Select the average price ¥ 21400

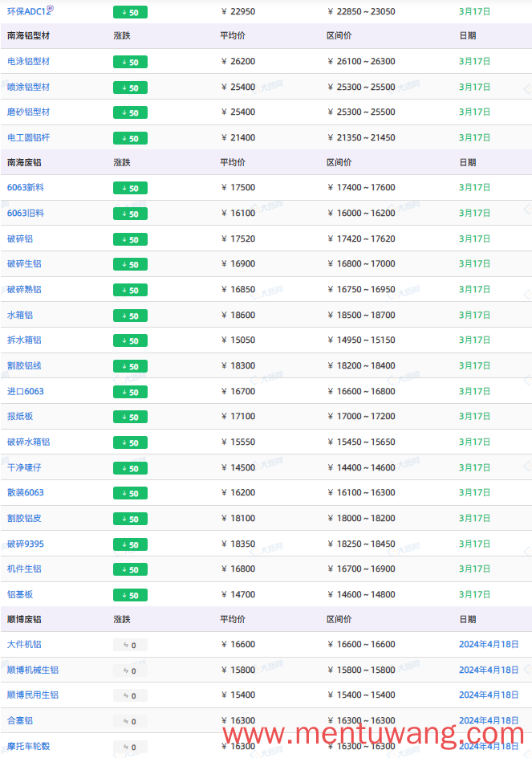tap(238, 138)
